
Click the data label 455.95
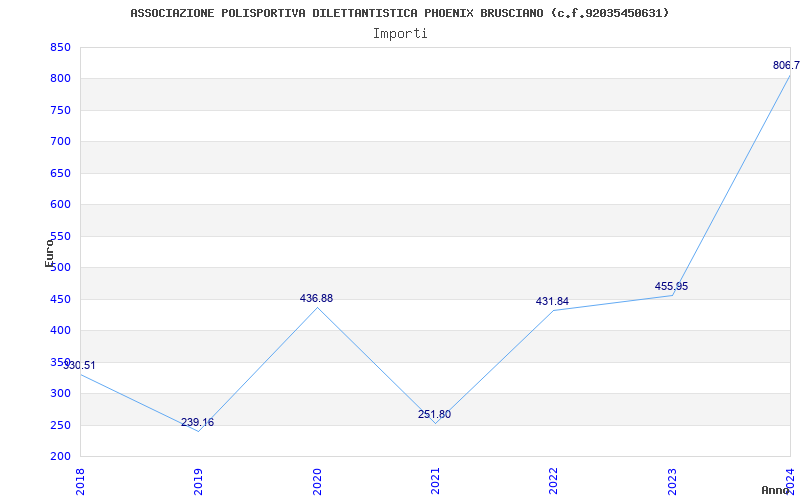click(x=671, y=286)
